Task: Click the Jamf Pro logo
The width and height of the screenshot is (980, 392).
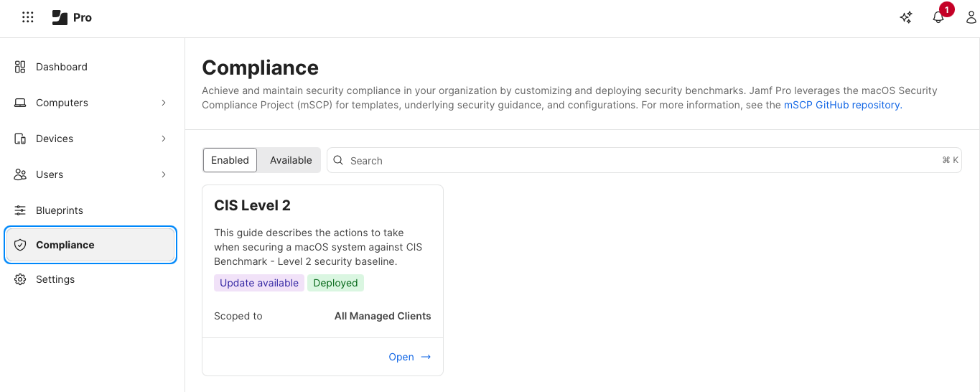Action: pos(72,17)
